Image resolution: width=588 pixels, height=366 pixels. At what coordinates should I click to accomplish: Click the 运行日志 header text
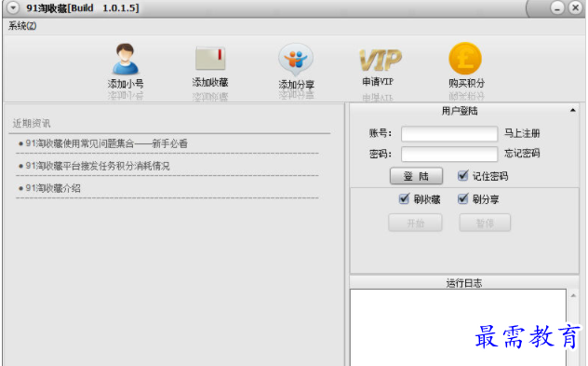pos(464,283)
